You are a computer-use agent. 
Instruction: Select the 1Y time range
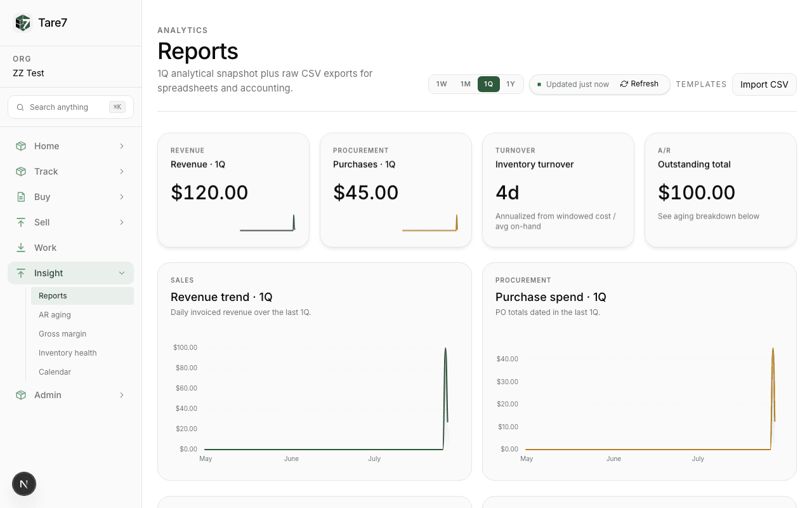(x=511, y=84)
